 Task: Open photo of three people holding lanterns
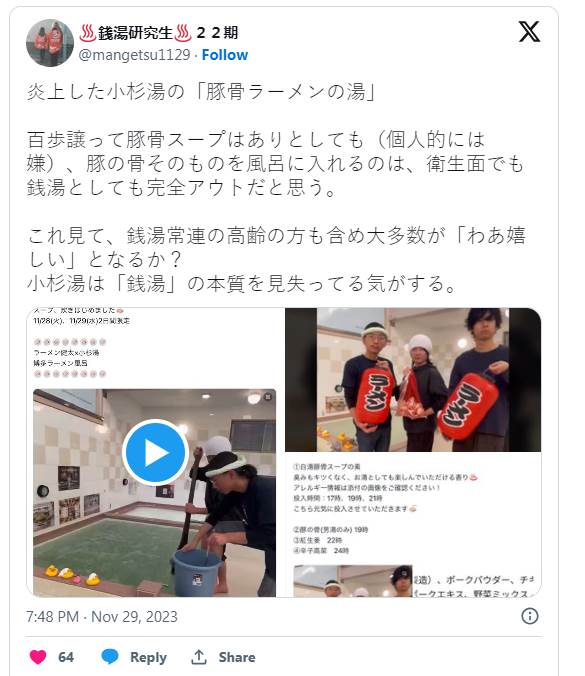(x=413, y=379)
